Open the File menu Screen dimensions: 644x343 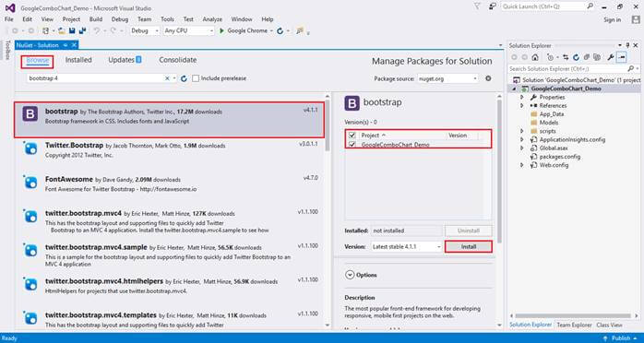coord(9,19)
